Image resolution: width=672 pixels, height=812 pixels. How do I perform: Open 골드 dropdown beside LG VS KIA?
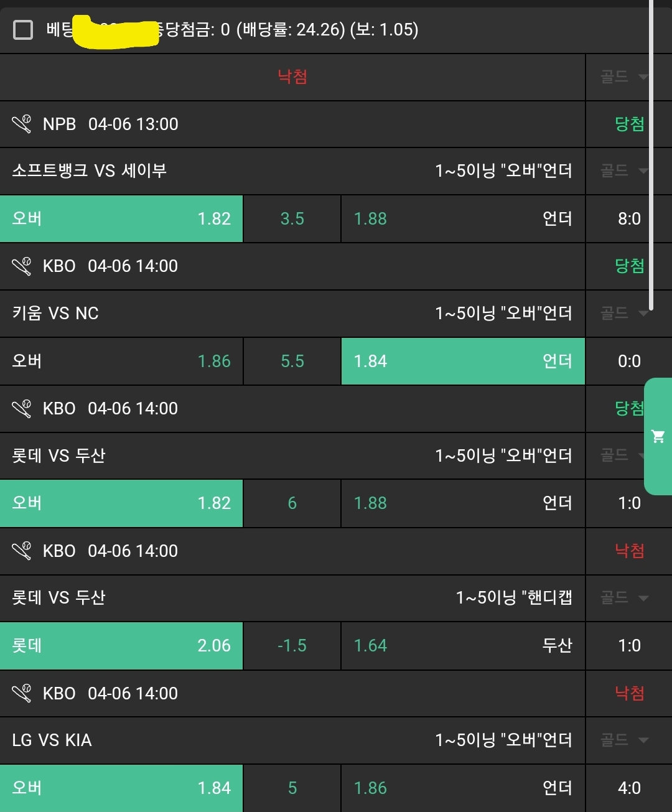(x=625, y=740)
